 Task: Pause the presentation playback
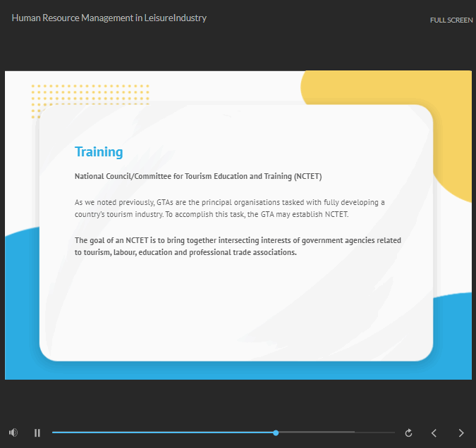click(37, 433)
